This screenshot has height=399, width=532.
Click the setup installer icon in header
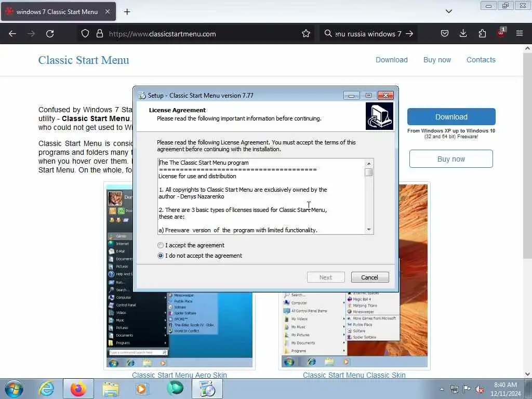point(379,116)
